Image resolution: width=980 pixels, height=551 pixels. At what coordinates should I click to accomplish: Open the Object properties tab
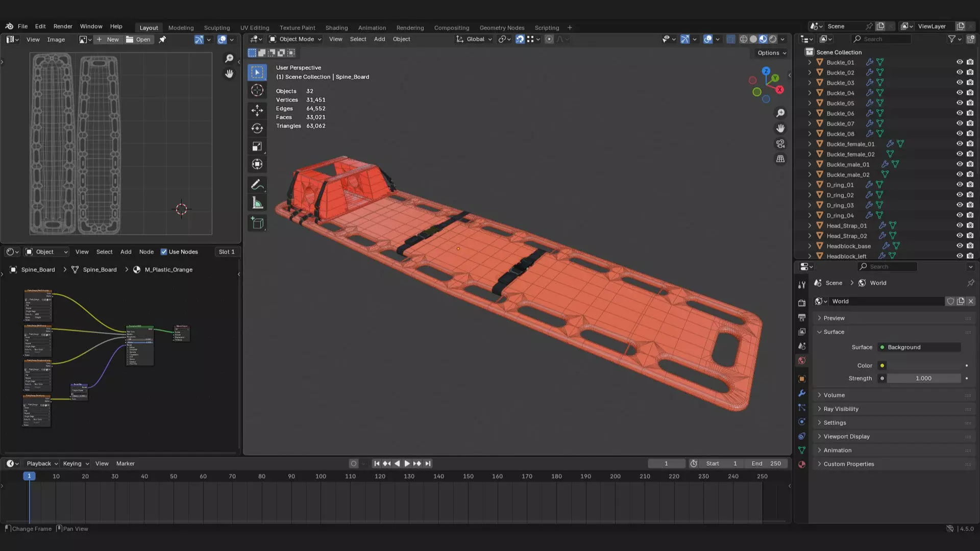click(802, 379)
